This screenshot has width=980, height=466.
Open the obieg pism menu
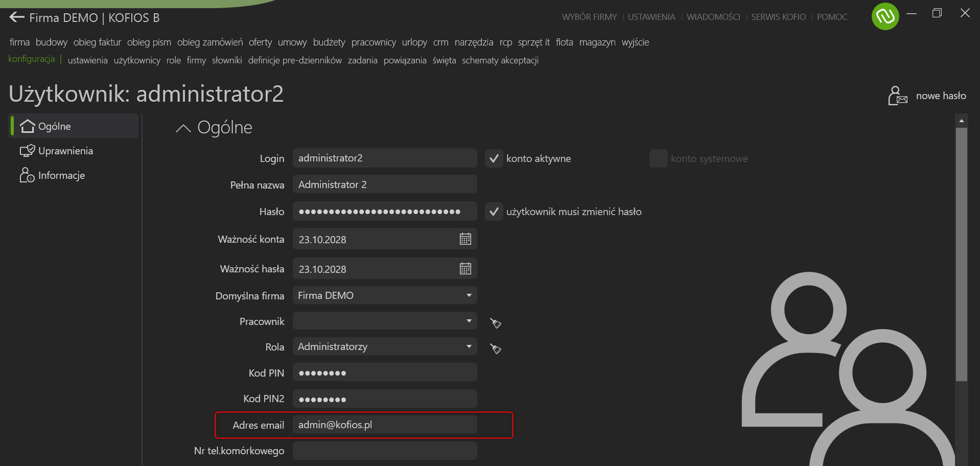coord(149,42)
